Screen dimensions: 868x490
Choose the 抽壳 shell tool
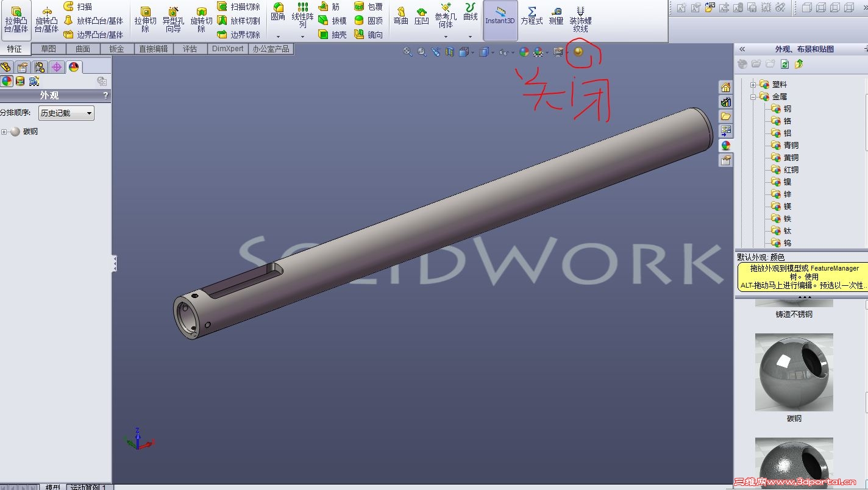coord(332,35)
